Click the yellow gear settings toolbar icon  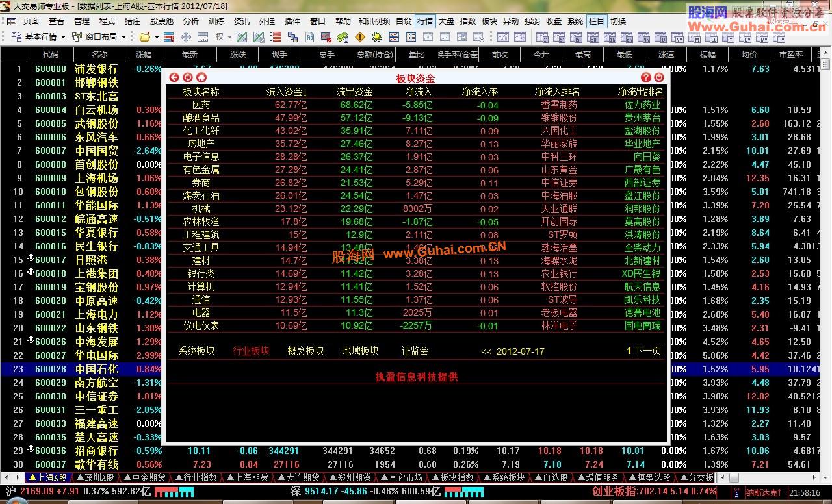[x=377, y=37]
